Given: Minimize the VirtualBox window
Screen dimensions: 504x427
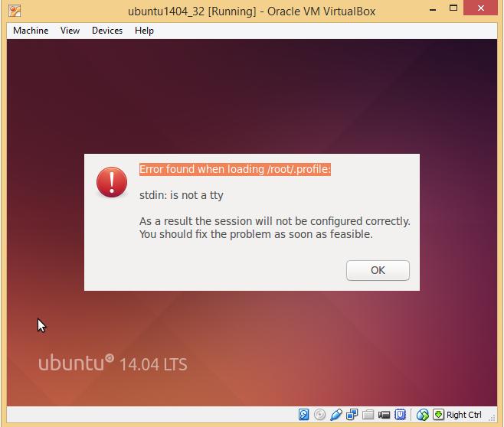Looking at the screenshot, I should click(433, 10).
